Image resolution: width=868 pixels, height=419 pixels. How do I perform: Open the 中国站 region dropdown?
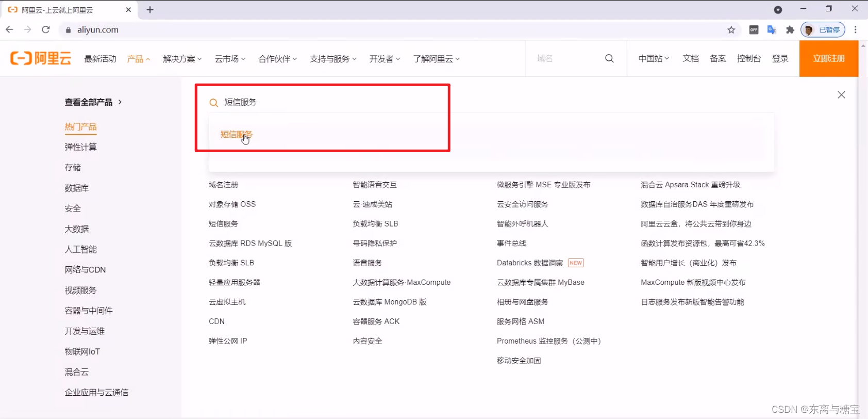[654, 58]
